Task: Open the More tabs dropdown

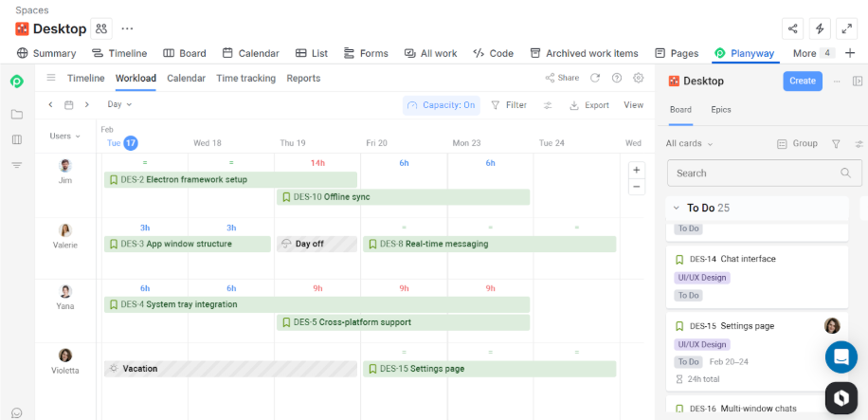Action: click(x=814, y=53)
